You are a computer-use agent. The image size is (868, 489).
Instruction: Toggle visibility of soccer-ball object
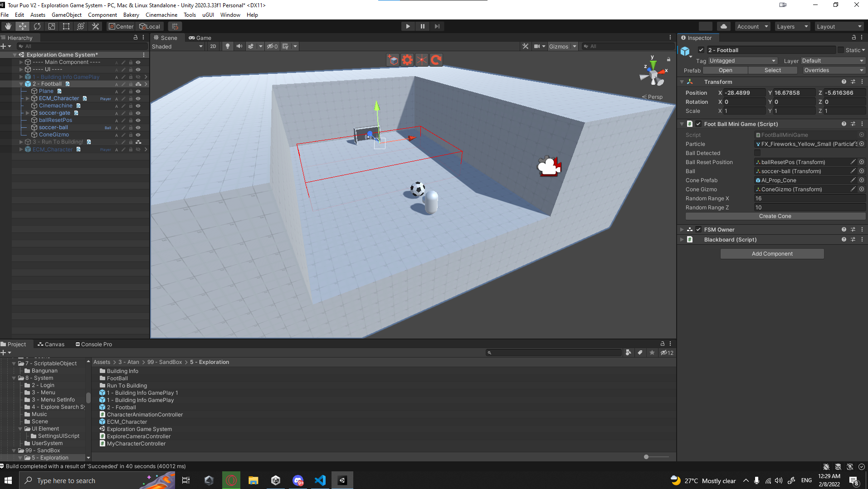[x=138, y=128]
